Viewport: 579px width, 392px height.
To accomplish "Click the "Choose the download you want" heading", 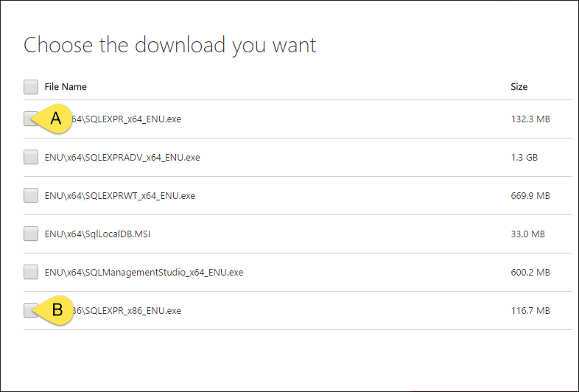I will pyautogui.click(x=170, y=45).
